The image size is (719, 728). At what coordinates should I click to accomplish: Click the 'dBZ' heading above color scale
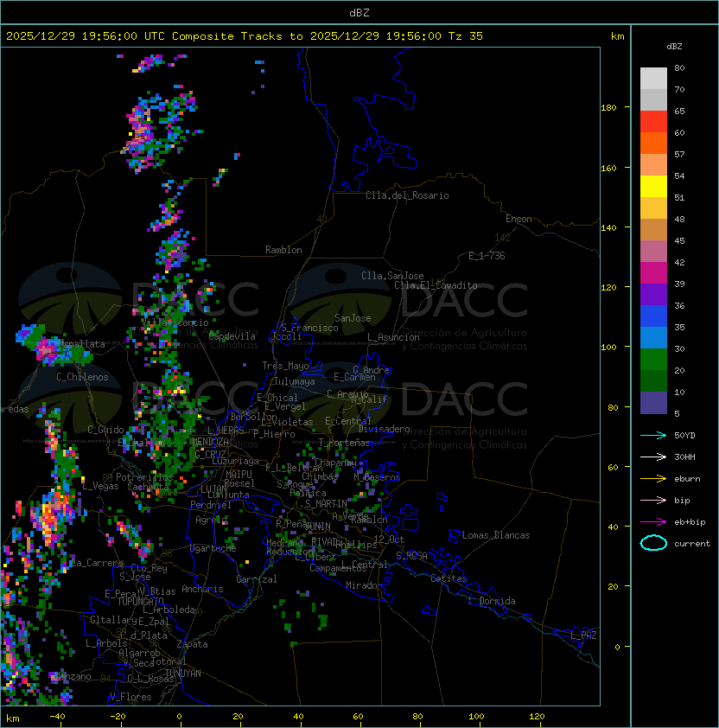click(674, 47)
